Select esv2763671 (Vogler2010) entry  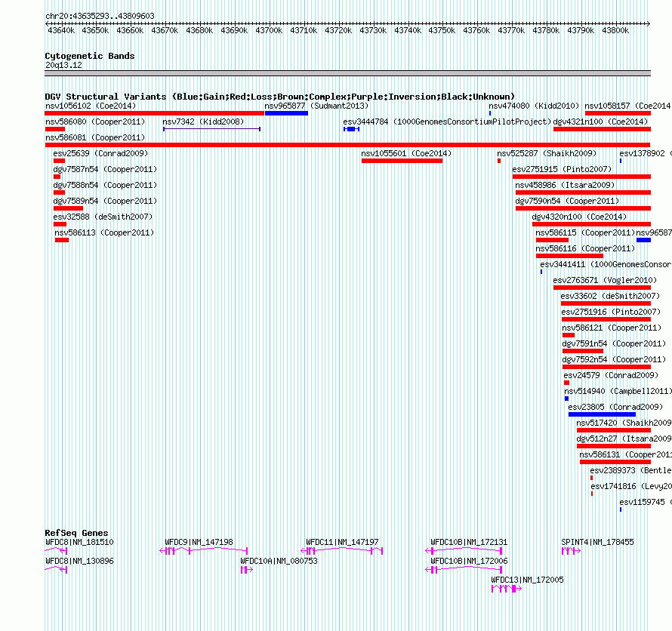[605, 280]
